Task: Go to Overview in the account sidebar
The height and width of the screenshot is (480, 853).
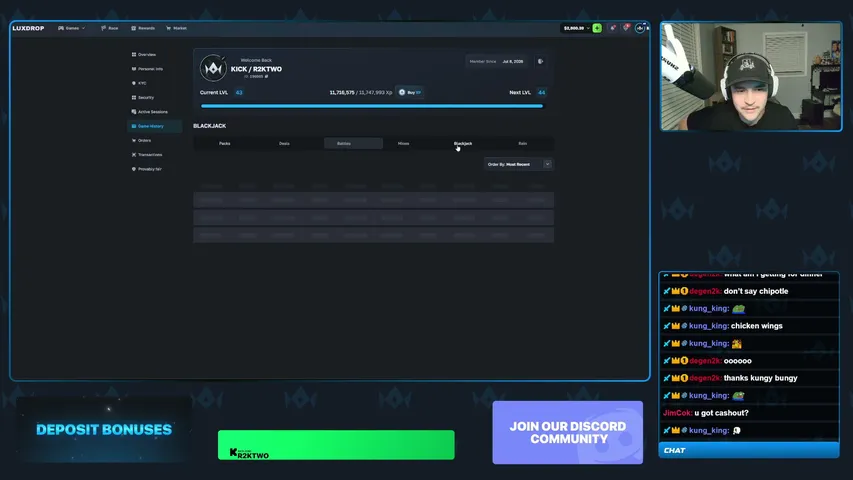Action: tap(144, 54)
